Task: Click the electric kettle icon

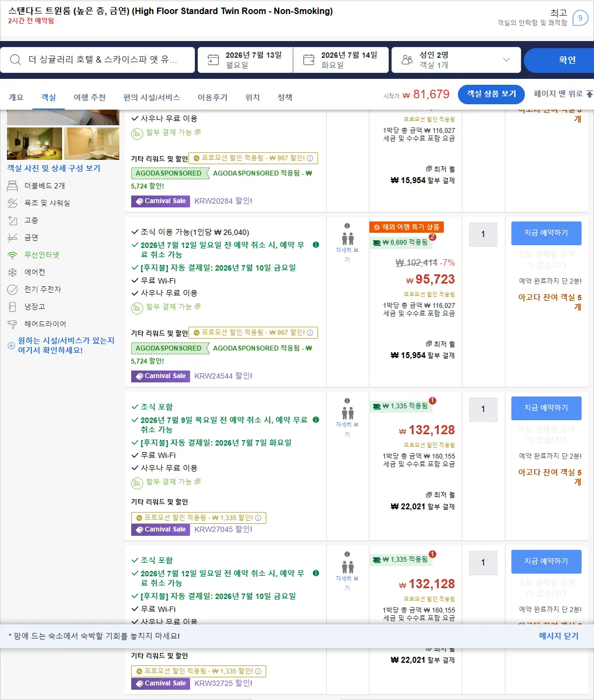Action: (12, 290)
